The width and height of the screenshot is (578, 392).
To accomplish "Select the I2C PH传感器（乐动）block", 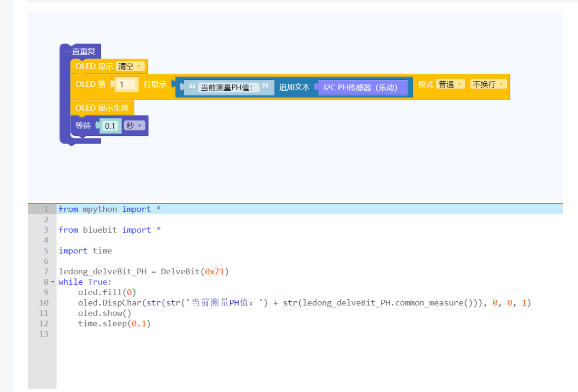I will (363, 87).
